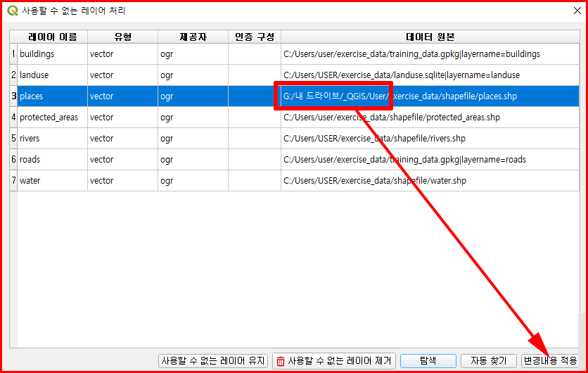
Task: Click the 유형 column header
Action: pyautogui.click(x=122, y=37)
